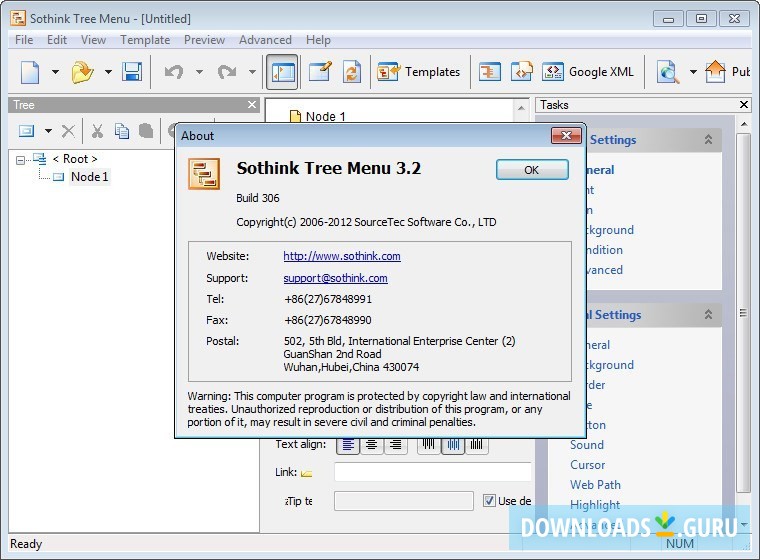The image size is (760, 560).
Task: Set text align to left
Action: tap(348, 445)
